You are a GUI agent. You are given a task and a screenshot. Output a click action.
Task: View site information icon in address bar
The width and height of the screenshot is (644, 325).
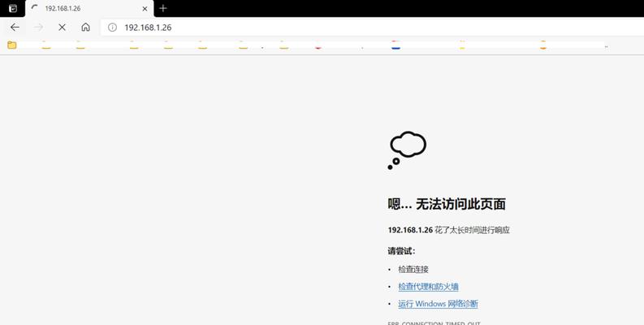[112, 27]
